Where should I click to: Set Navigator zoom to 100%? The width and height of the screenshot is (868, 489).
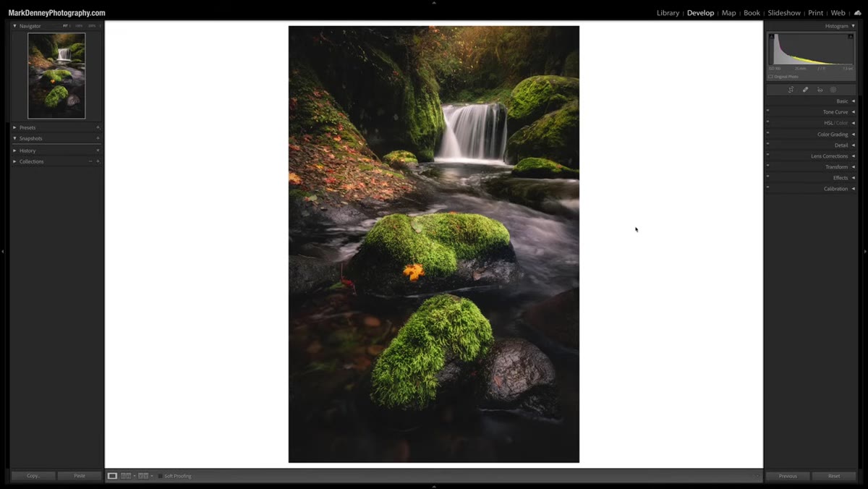pyautogui.click(x=79, y=26)
